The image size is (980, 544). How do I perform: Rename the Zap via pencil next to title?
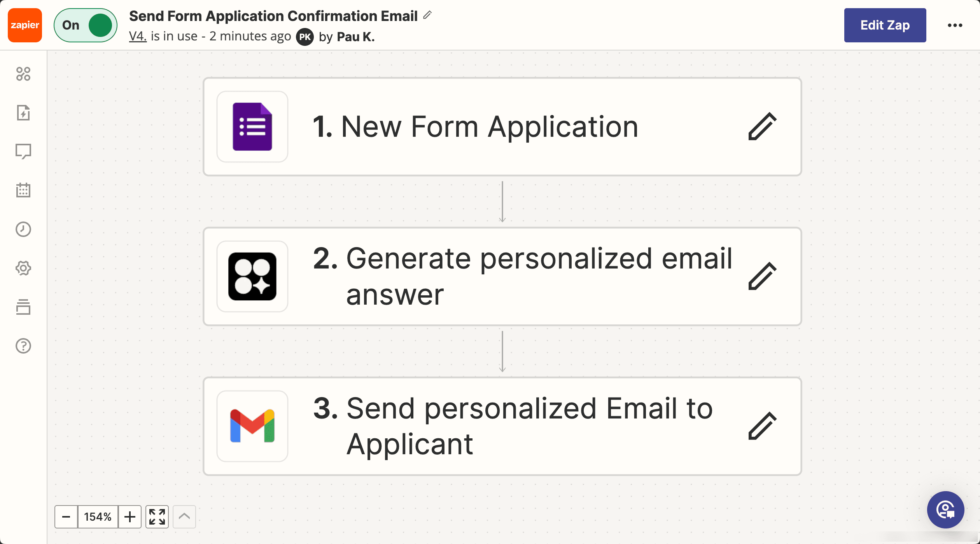pyautogui.click(x=427, y=16)
